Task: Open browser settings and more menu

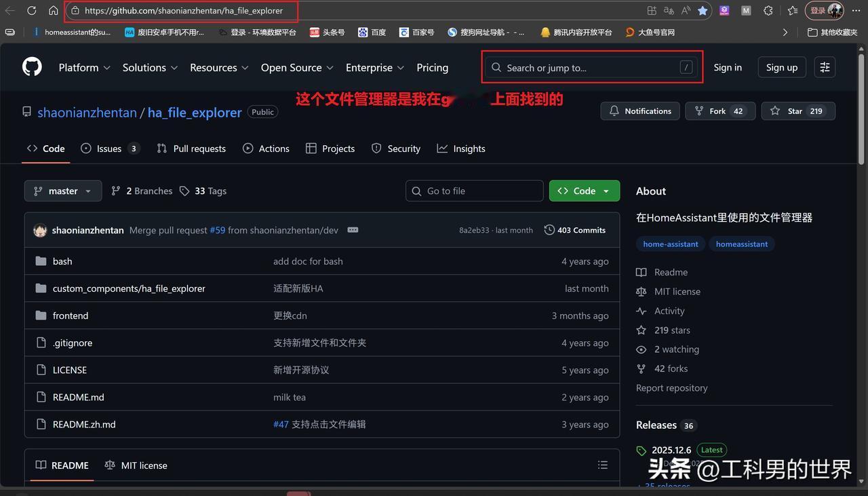Action: (x=856, y=11)
